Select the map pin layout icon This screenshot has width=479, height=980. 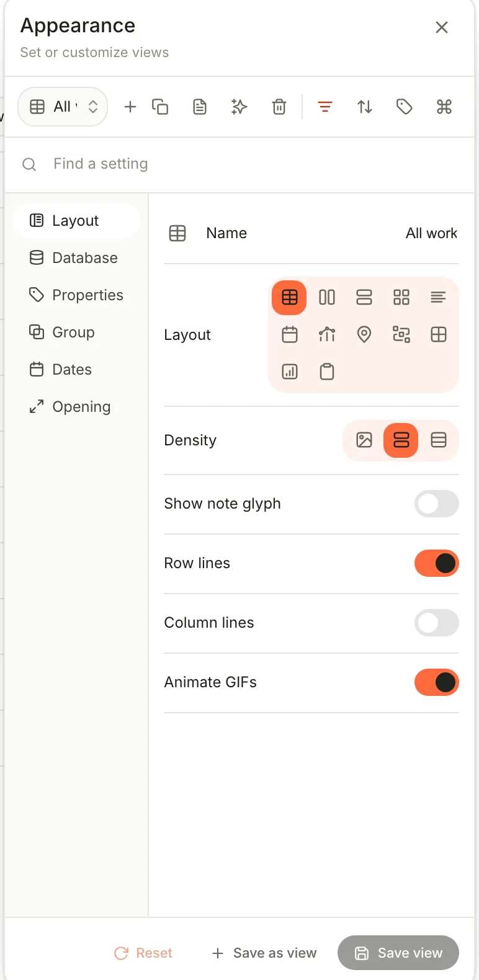click(364, 335)
